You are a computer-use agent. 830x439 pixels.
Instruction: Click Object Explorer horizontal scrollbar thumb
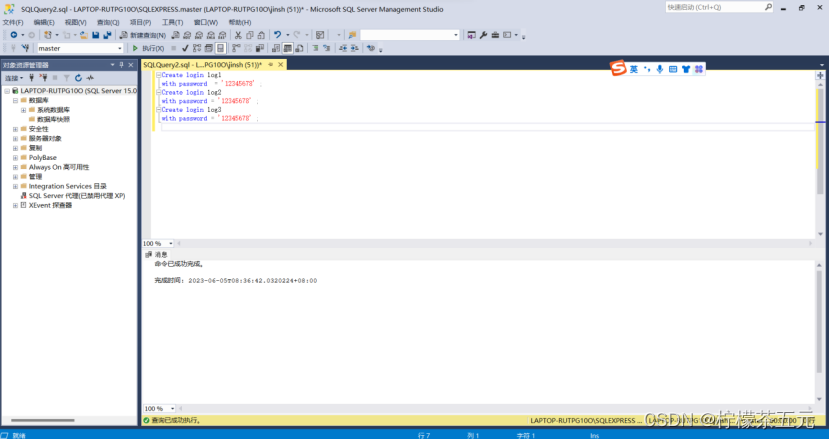coord(42,420)
